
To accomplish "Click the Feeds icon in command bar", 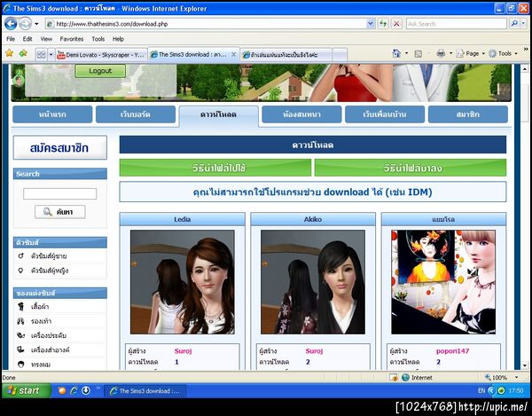I will click(419, 53).
